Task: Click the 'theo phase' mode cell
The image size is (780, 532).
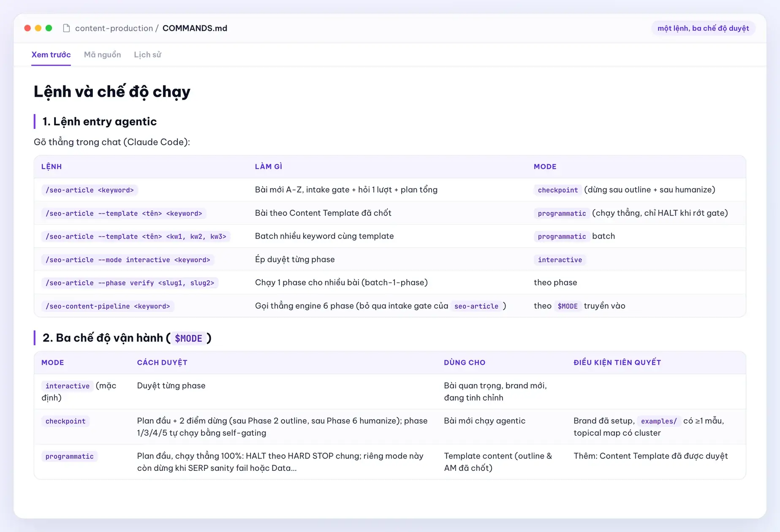Action: pyautogui.click(x=555, y=282)
